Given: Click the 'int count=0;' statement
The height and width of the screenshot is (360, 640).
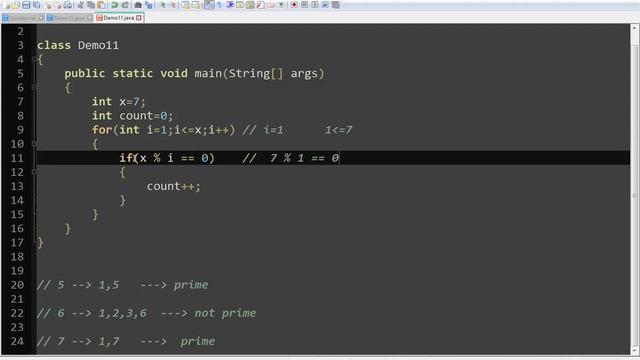Looking at the screenshot, I should click(x=132, y=116).
